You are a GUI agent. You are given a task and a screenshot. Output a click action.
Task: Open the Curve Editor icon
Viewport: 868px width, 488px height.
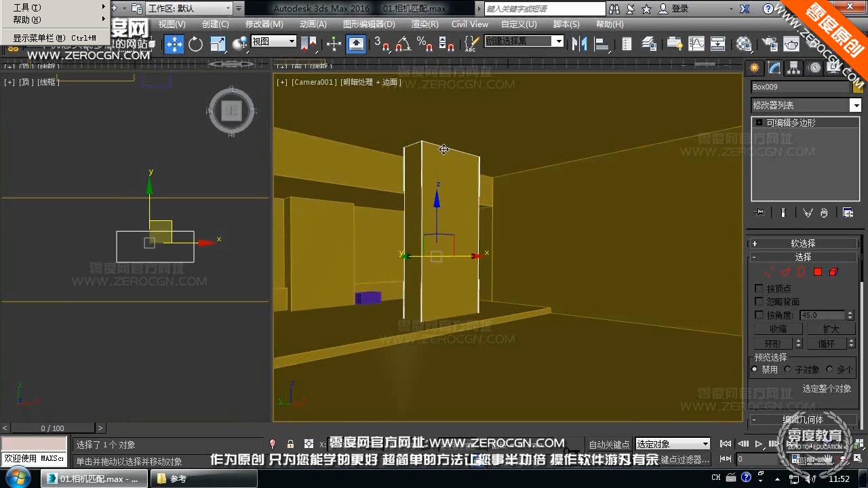pos(696,44)
